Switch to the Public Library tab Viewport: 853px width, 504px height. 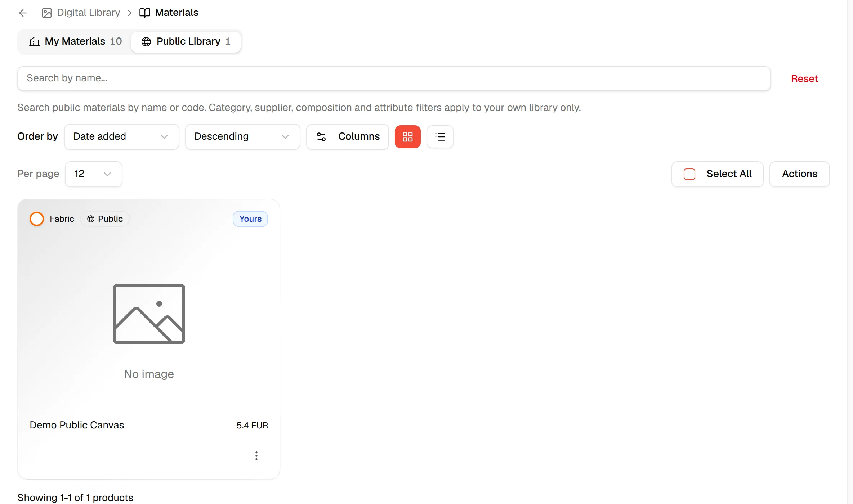[186, 41]
